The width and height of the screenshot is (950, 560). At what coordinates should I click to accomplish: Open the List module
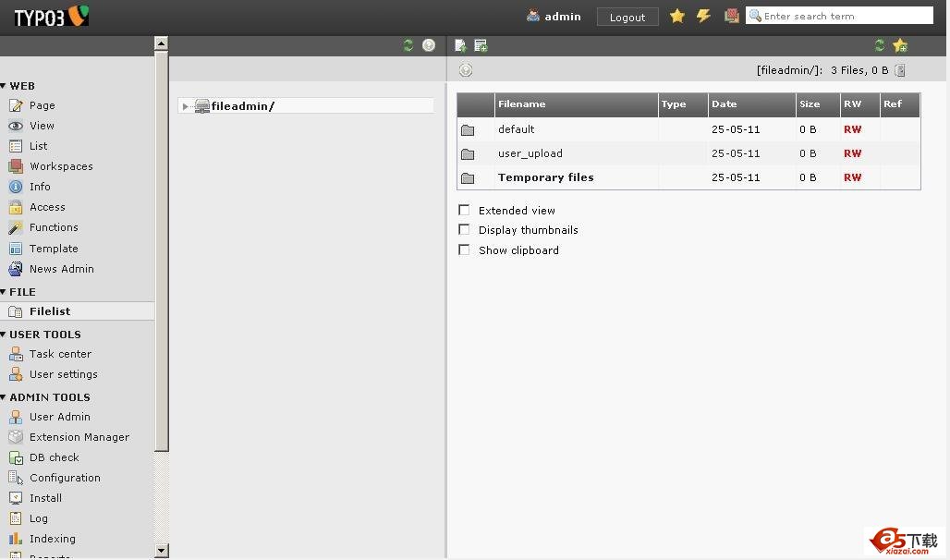click(x=38, y=146)
